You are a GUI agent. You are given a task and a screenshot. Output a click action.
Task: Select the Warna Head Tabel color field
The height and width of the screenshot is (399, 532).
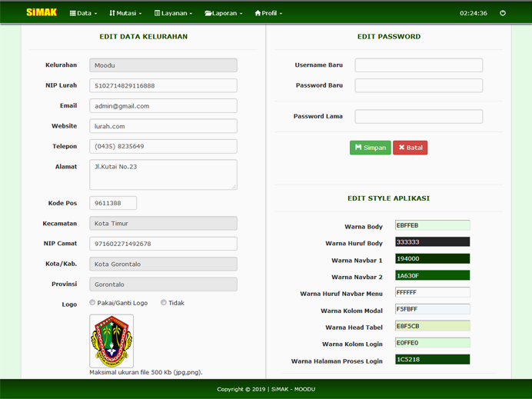tap(431, 326)
